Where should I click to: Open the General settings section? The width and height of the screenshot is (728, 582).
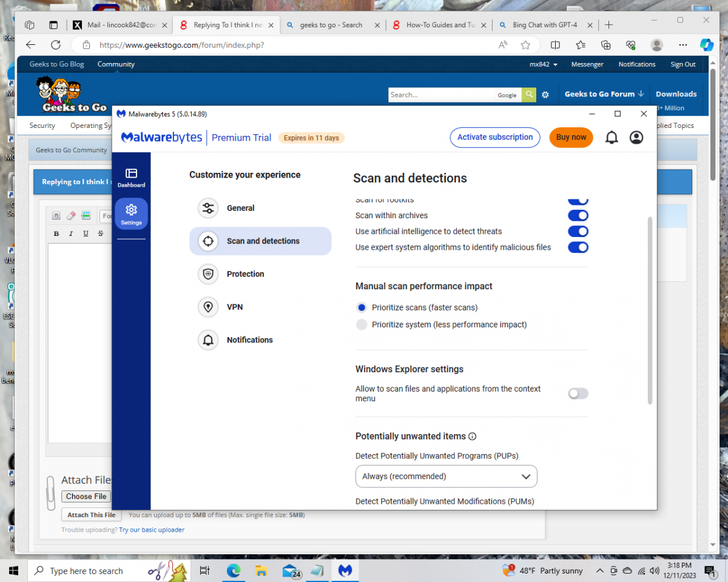click(x=260, y=208)
